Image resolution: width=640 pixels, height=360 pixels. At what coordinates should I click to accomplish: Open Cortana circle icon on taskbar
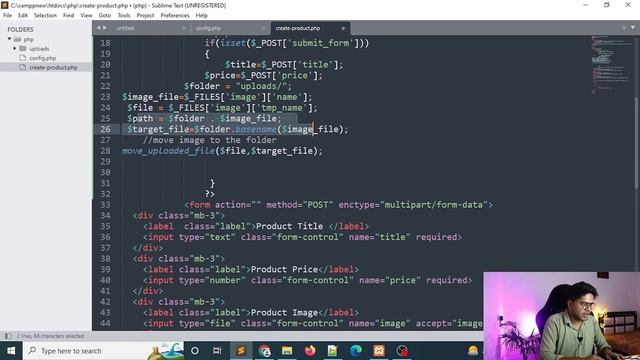195,351
